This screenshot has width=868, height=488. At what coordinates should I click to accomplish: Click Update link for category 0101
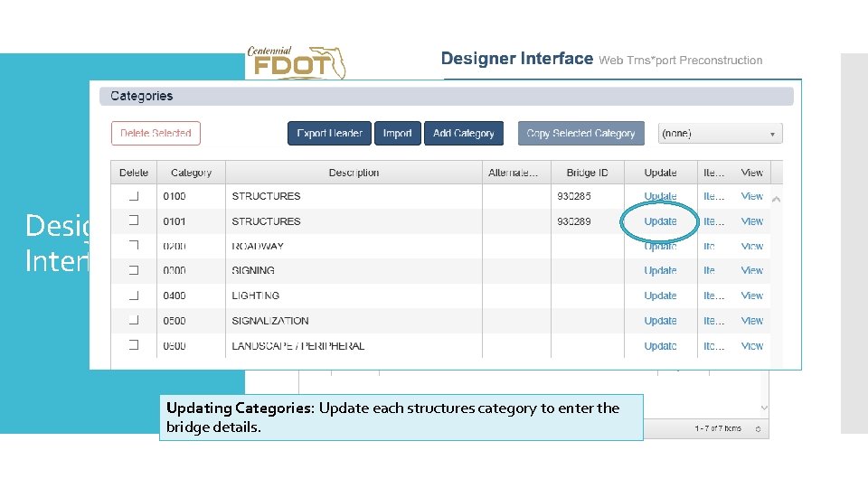tap(660, 221)
